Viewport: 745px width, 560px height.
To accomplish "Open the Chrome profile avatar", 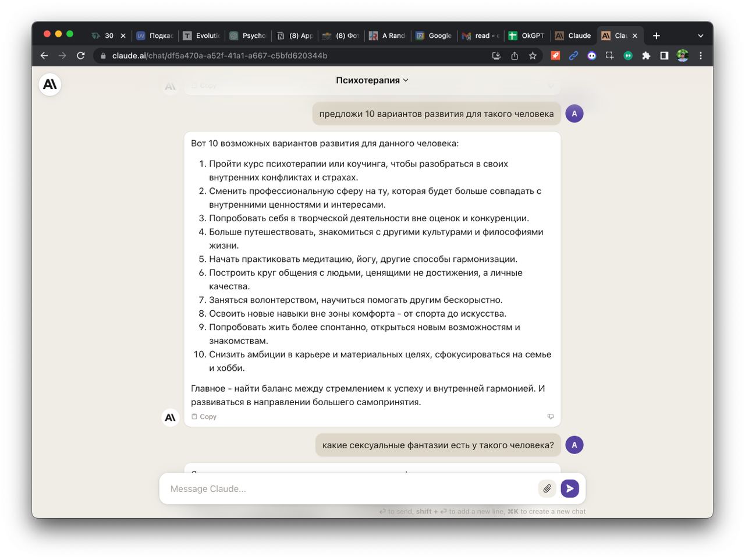I will click(683, 56).
